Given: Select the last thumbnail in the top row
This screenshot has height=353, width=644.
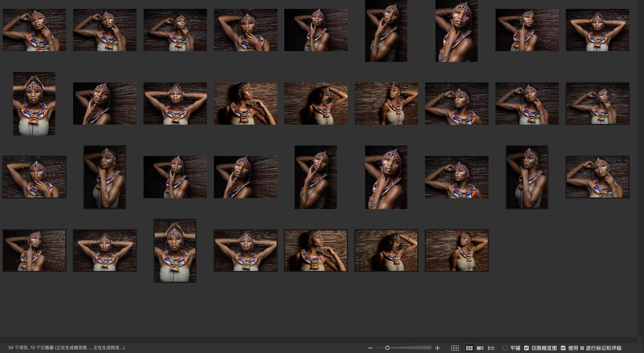Looking at the screenshot, I should tap(597, 30).
